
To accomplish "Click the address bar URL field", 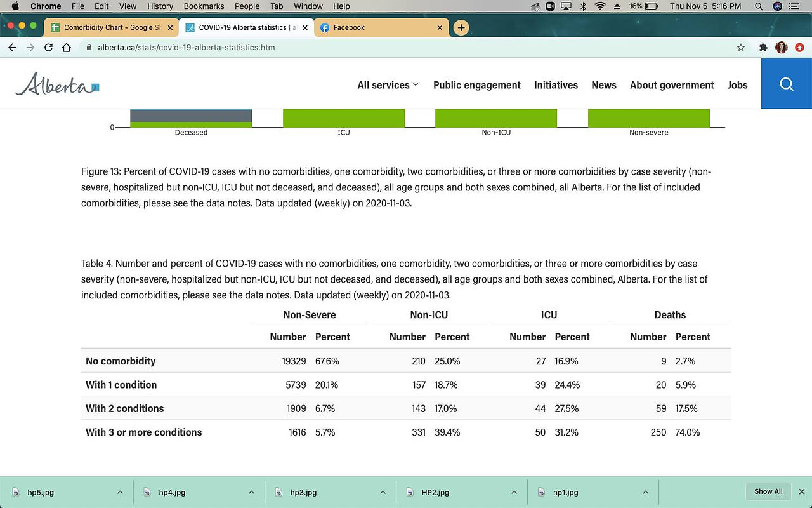I will [406, 48].
